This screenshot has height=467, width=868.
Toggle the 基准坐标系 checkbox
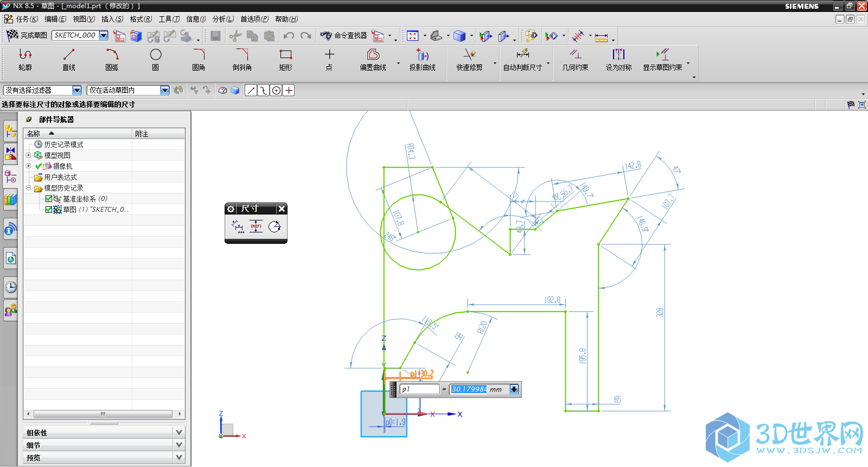49,199
